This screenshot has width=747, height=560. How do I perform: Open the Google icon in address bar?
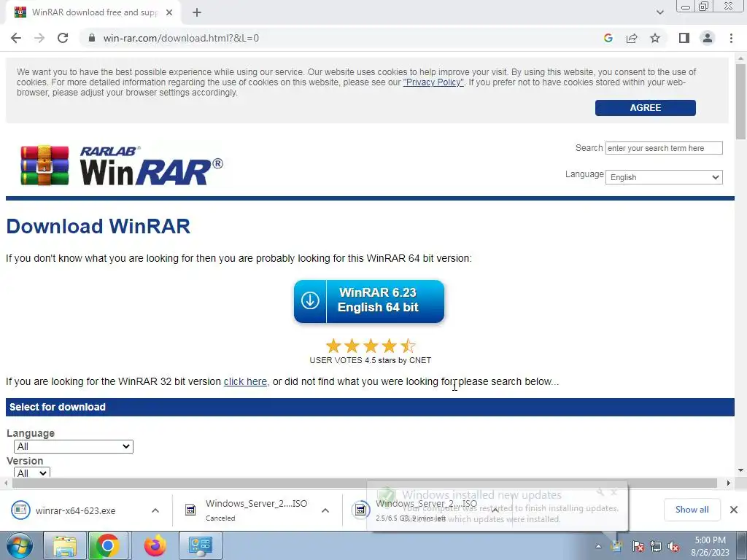(608, 38)
